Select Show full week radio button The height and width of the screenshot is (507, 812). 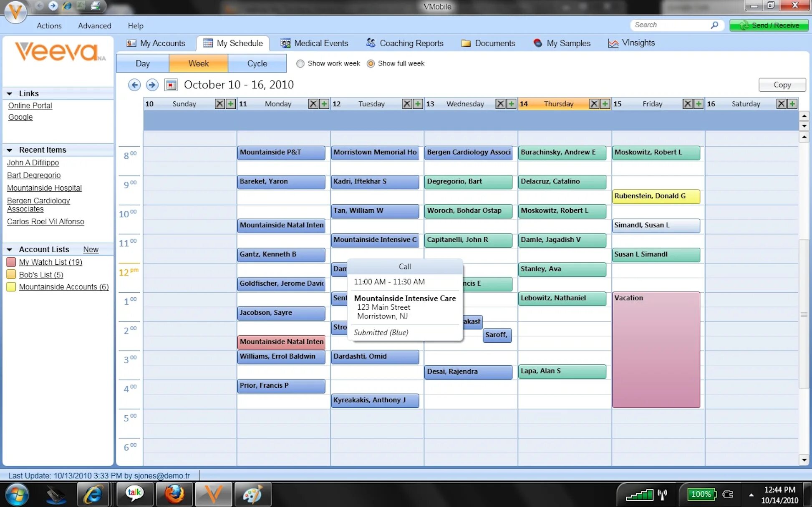371,63
